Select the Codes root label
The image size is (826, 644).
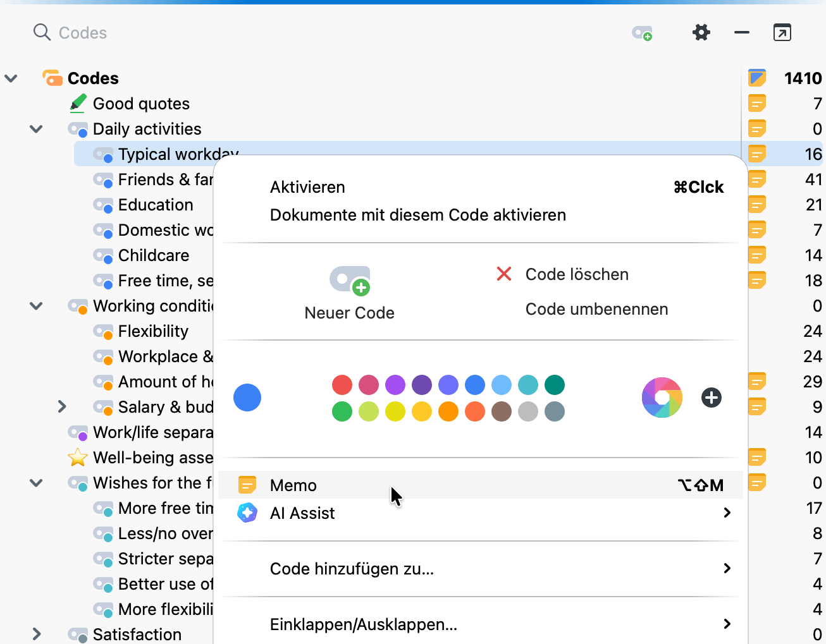point(93,78)
